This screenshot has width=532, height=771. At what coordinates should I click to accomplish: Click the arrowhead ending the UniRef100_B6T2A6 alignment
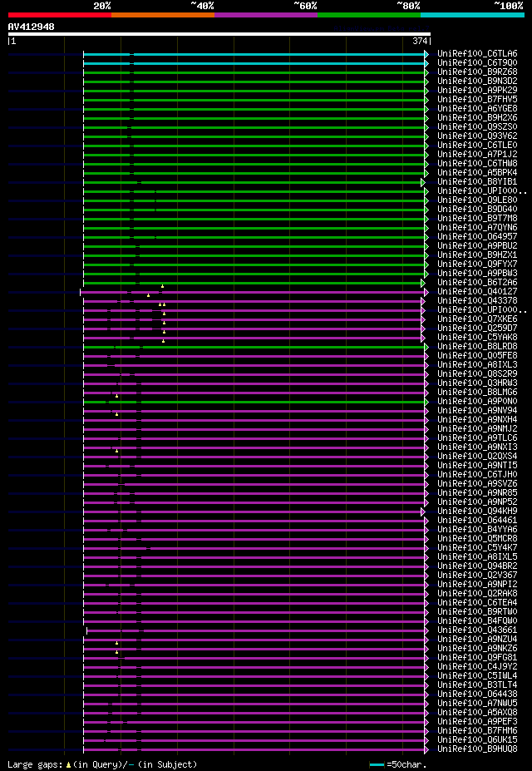tap(423, 283)
